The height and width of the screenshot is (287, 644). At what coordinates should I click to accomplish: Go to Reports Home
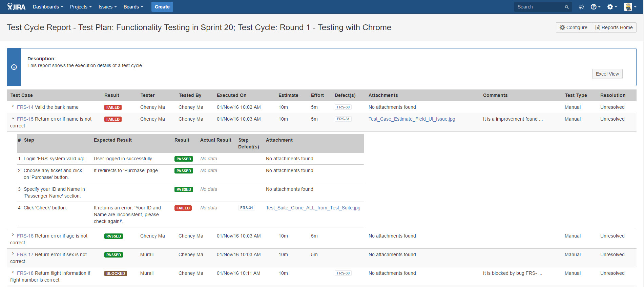(x=614, y=27)
